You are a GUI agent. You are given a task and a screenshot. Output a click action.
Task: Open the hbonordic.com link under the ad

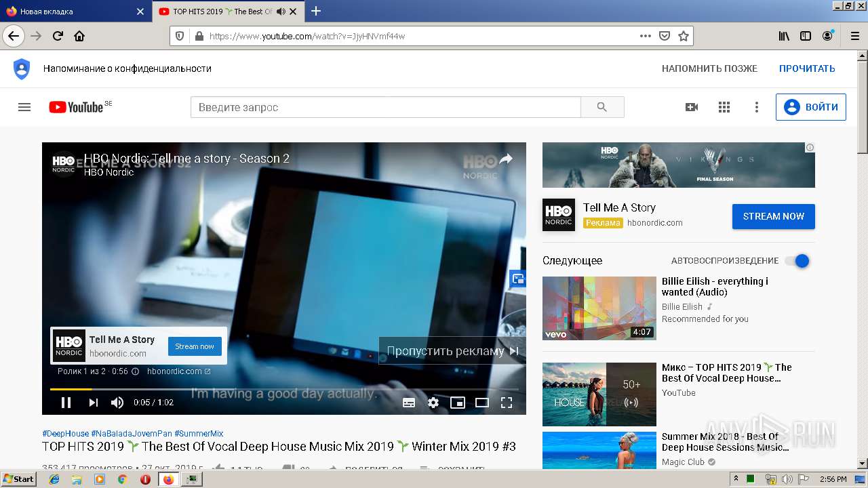click(178, 371)
